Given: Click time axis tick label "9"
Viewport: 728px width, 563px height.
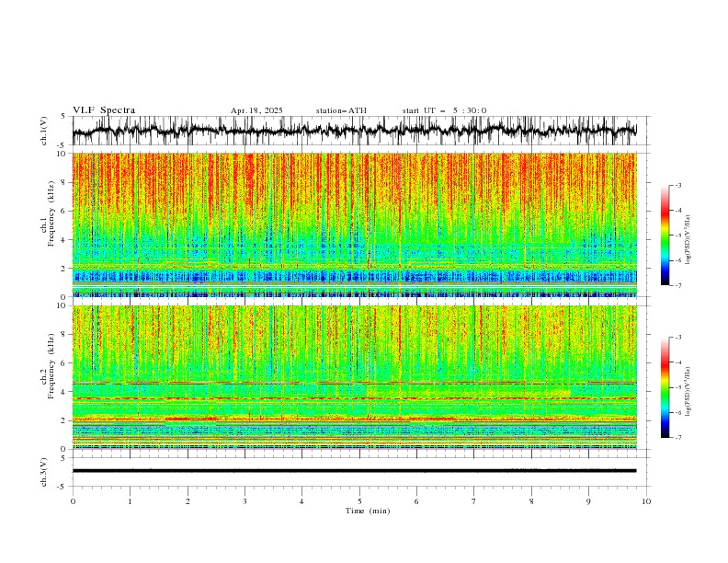Looking at the screenshot, I should [x=588, y=501].
